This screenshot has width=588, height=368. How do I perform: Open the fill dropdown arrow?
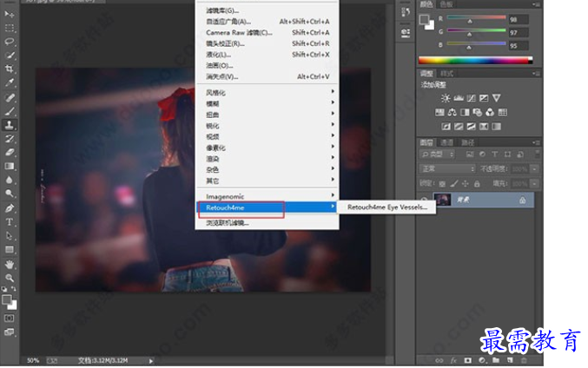pyautogui.click(x=534, y=184)
